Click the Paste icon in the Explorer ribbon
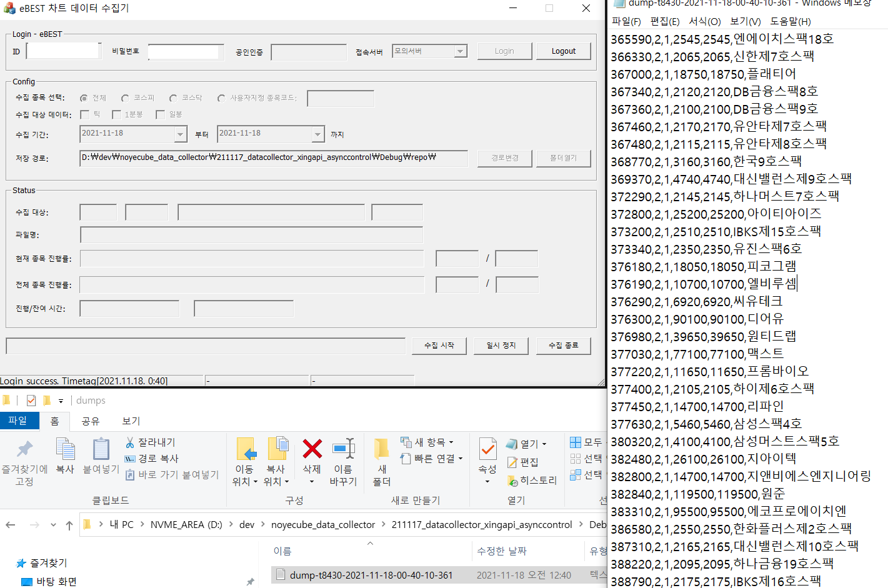888x588 pixels. pyautogui.click(x=101, y=449)
